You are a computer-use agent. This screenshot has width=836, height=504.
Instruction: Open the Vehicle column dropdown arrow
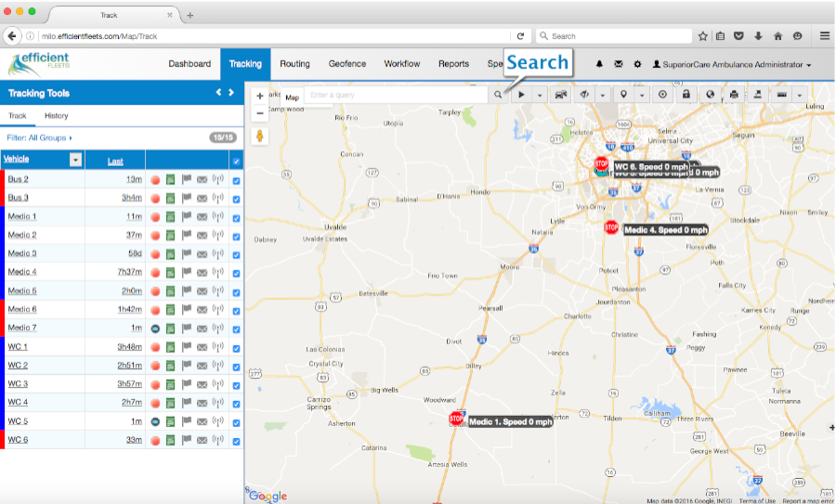pos(76,160)
